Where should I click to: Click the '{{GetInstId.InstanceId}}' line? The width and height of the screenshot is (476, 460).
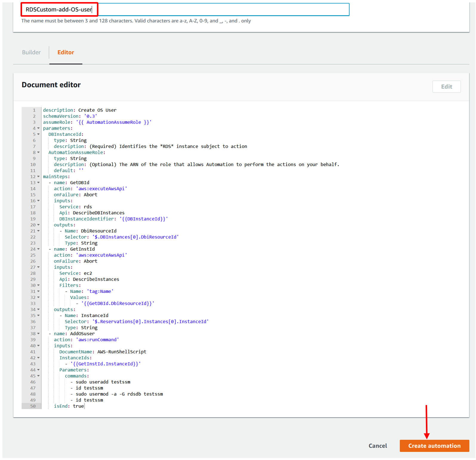coord(103,364)
